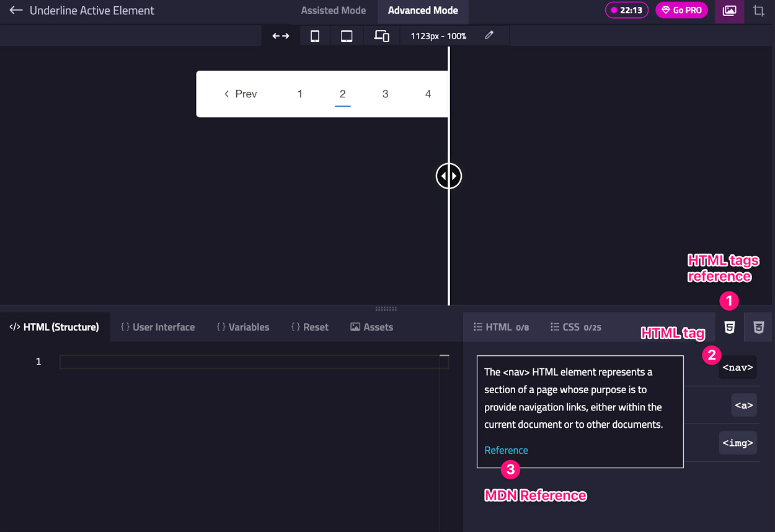Image resolution: width=775 pixels, height=532 pixels.
Task: Click the responsive width arrows icon
Action: click(280, 35)
